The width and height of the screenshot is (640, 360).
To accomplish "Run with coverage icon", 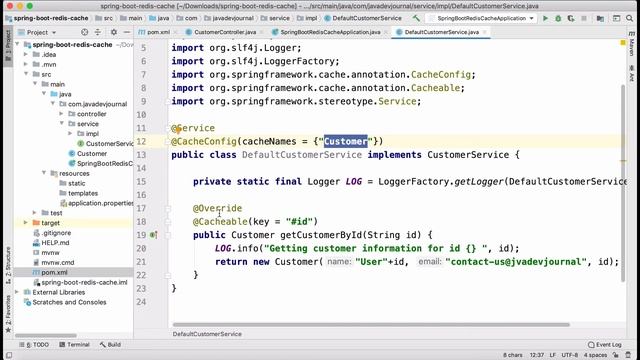I will point(571,18).
